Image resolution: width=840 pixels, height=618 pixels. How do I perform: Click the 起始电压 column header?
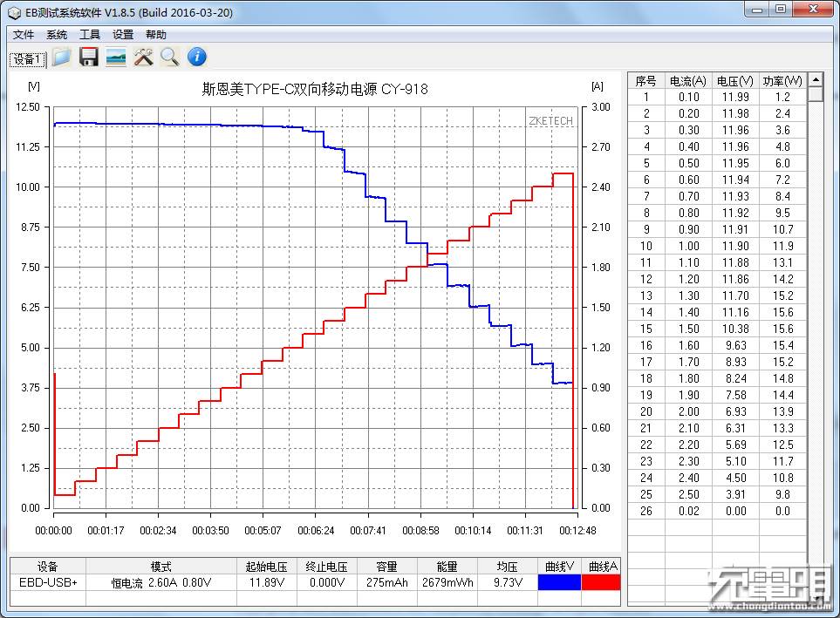[x=267, y=566]
